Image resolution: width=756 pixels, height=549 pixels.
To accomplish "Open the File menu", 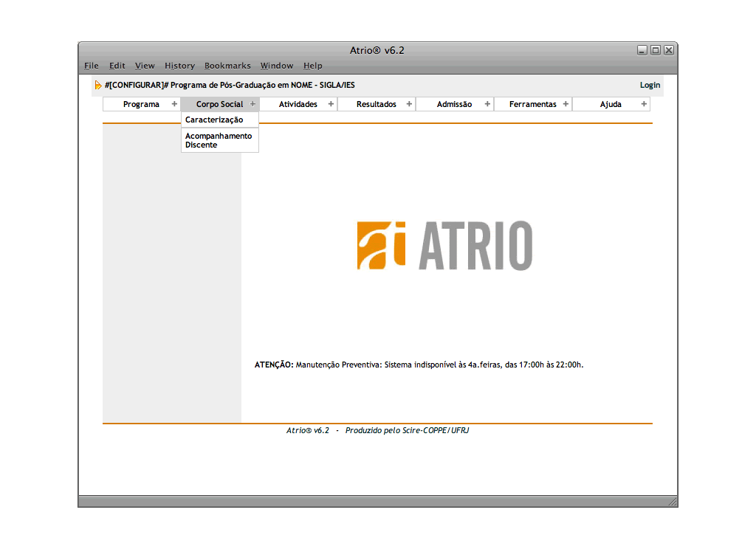I will coord(92,66).
